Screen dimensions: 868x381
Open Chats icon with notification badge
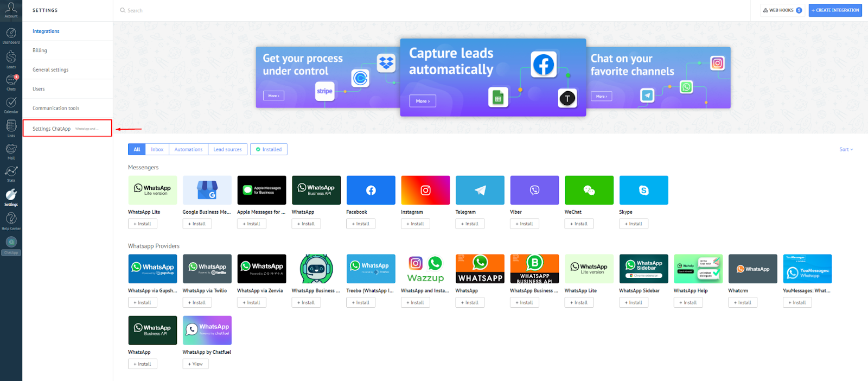(x=11, y=82)
